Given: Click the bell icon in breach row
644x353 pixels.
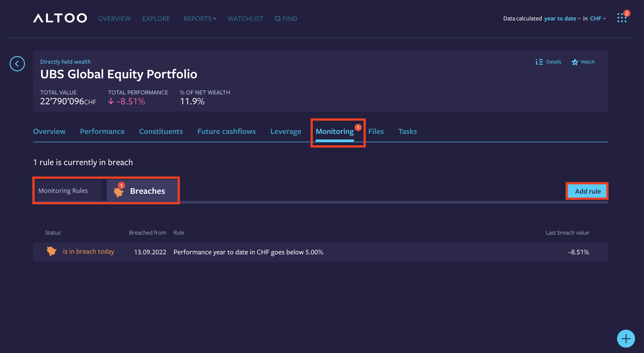Looking at the screenshot, I should [51, 251].
